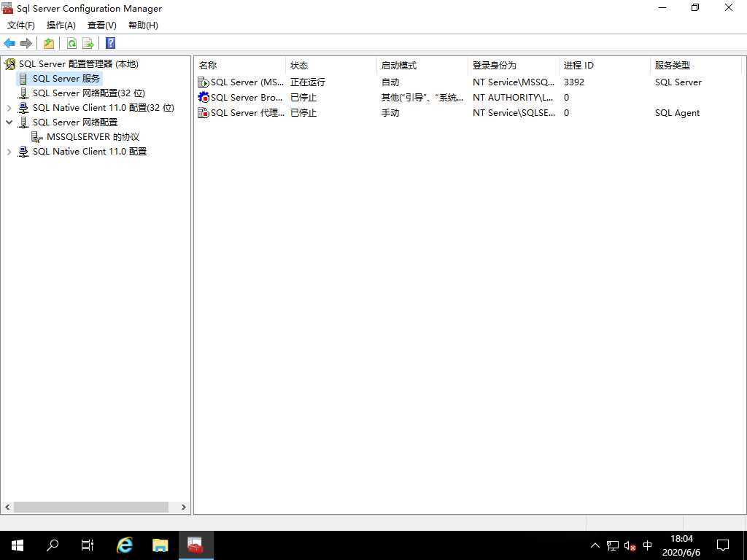Sort by the 状态 column header

[x=331, y=65]
